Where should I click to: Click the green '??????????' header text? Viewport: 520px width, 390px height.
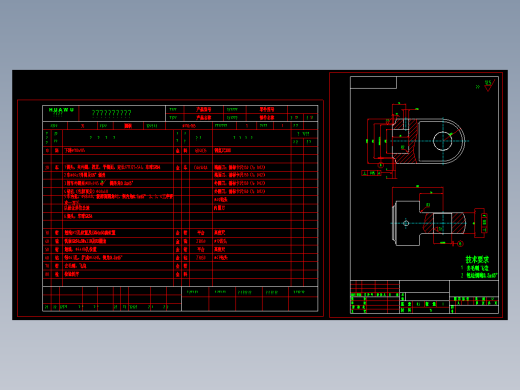coord(112,113)
